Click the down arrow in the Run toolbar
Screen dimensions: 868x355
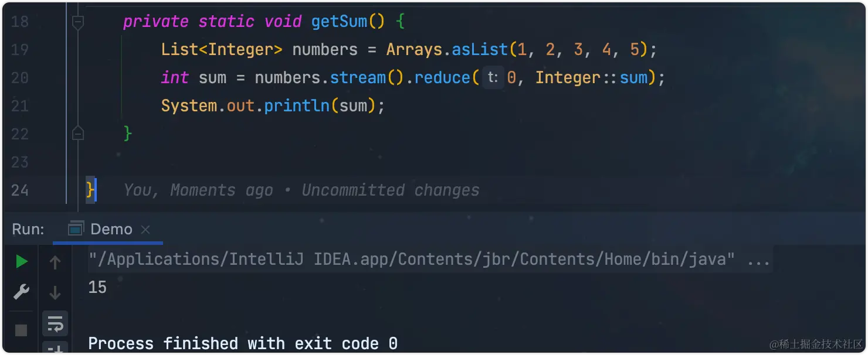(x=55, y=292)
